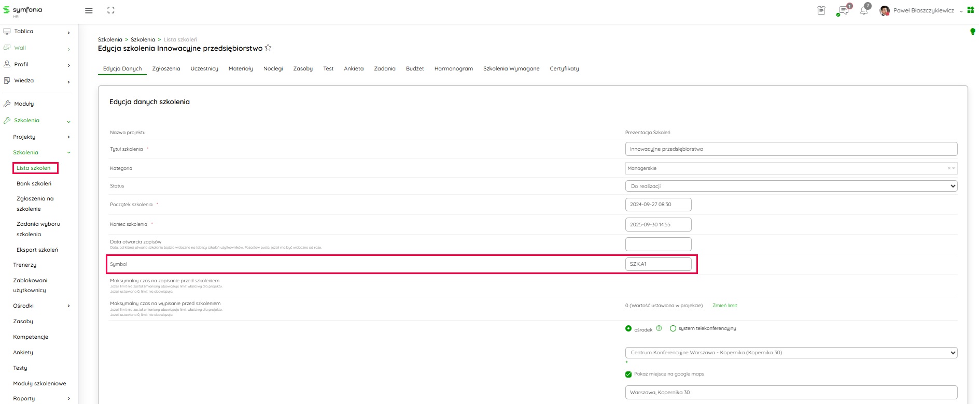This screenshot has height=404, width=980.
Task: Toggle fullscreen mode icon
Action: [111, 10]
